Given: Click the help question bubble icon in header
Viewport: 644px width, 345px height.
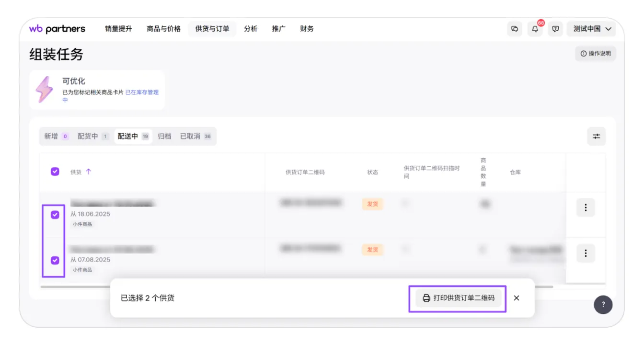Looking at the screenshot, I should (555, 29).
